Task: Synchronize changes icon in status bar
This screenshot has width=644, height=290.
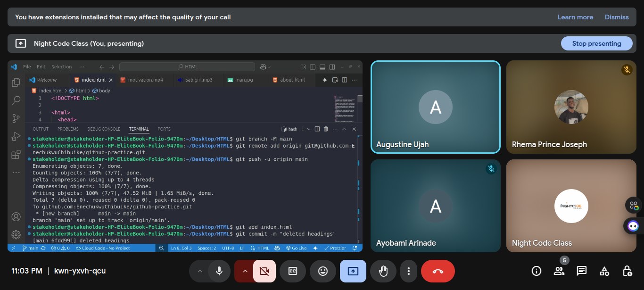Action: [43, 248]
